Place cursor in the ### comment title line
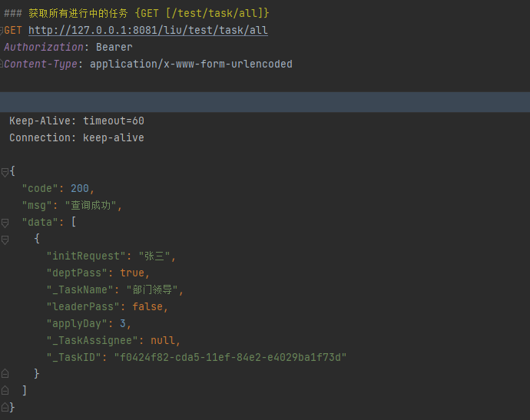 (138, 14)
